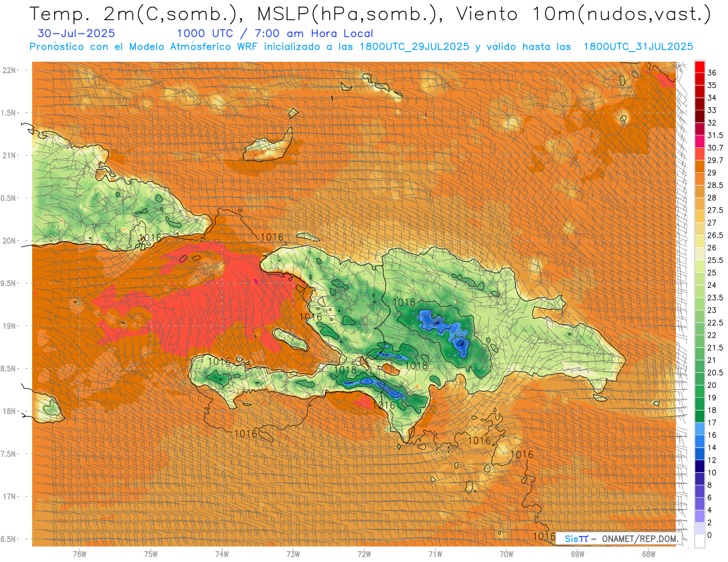Screen dimensions: 728x562
Task: Click the '74W' longitude label
Action: pyautogui.click(x=221, y=554)
